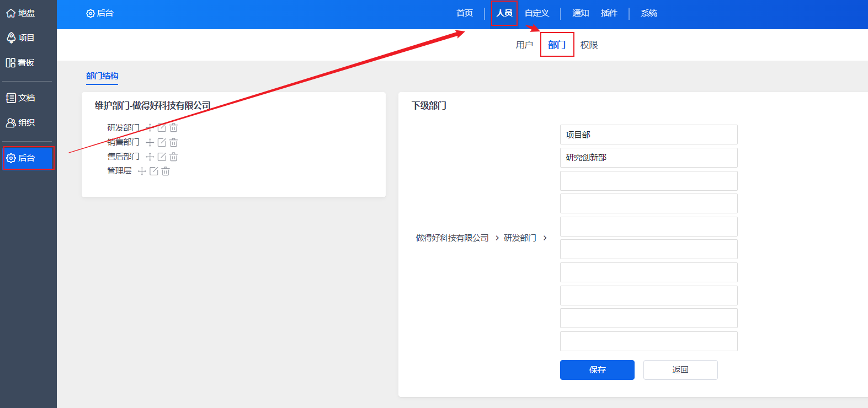The image size is (868, 408).
Task: Save the sub-departments with 保存
Action: pos(597,370)
